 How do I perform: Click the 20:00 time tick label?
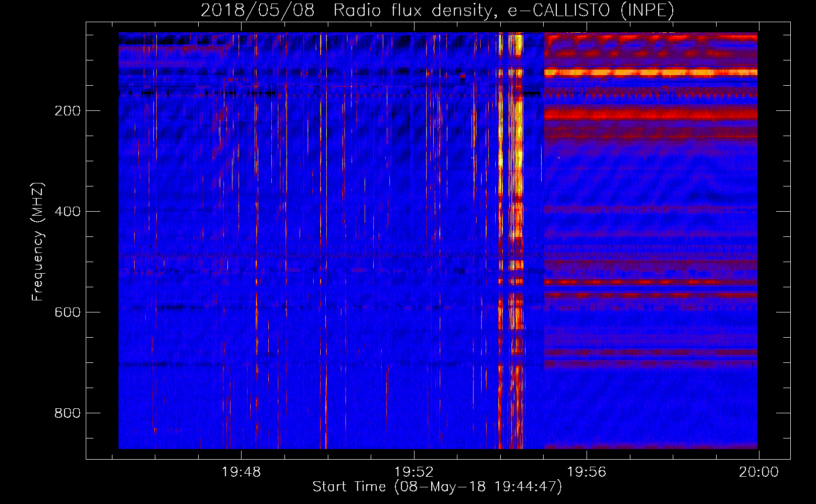pos(759,472)
